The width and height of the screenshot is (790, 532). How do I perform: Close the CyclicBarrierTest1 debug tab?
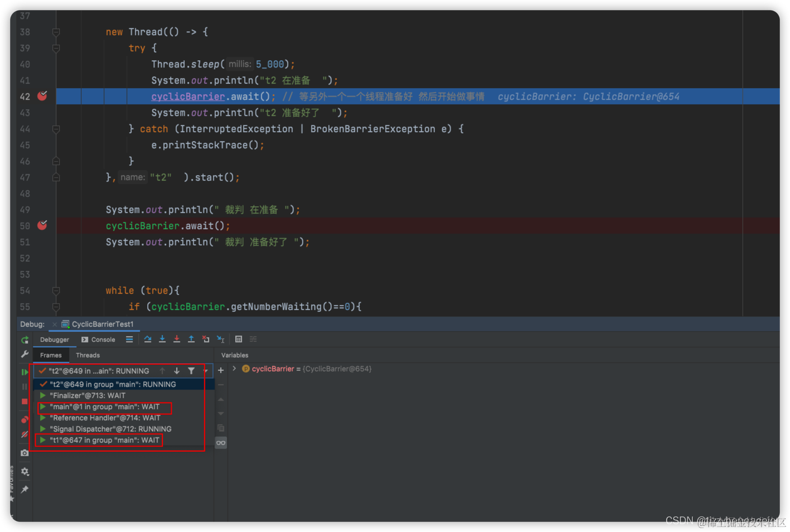(x=55, y=325)
